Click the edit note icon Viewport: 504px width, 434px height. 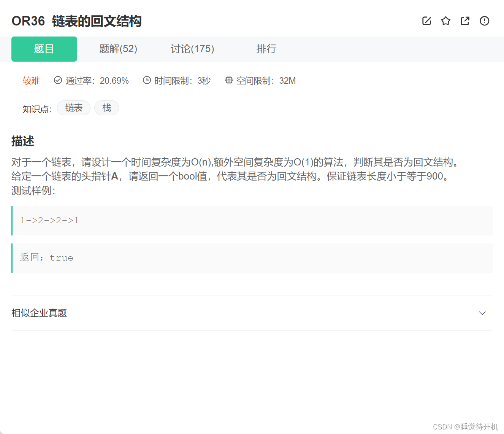click(x=426, y=21)
